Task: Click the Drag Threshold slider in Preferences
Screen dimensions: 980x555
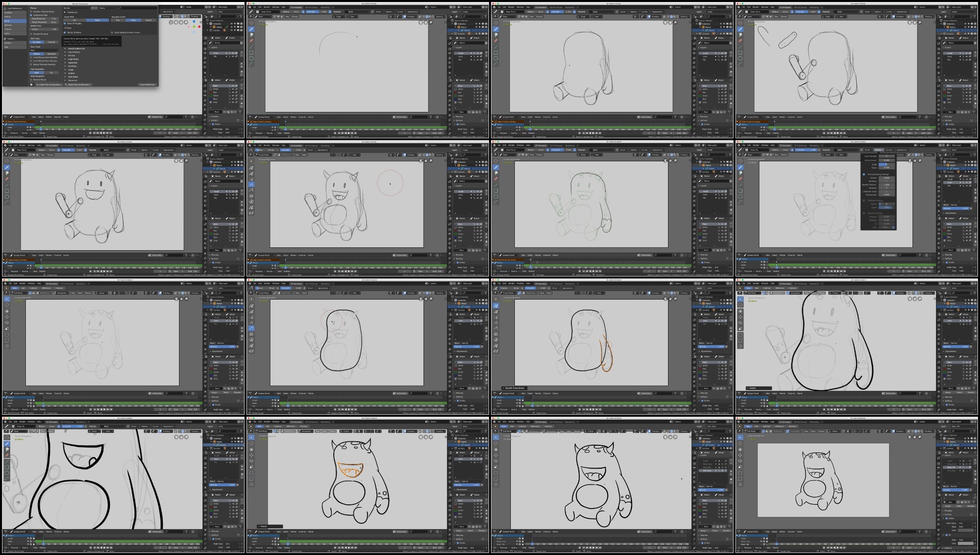Action: coord(44,19)
